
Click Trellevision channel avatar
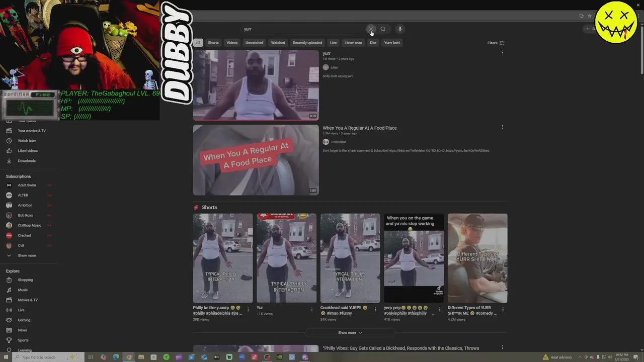coord(326,142)
